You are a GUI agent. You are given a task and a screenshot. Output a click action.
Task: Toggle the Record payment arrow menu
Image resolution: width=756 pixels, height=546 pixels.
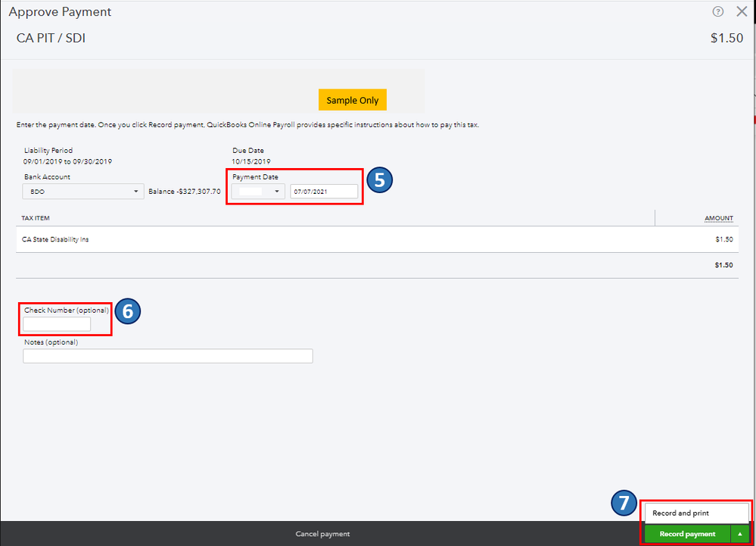pyautogui.click(x=740, y=534)
